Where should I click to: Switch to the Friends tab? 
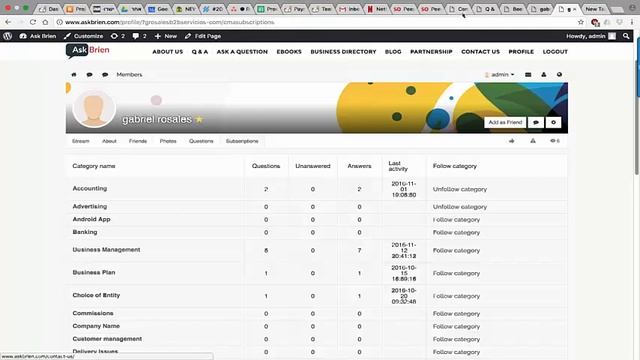tap(138, 141)
